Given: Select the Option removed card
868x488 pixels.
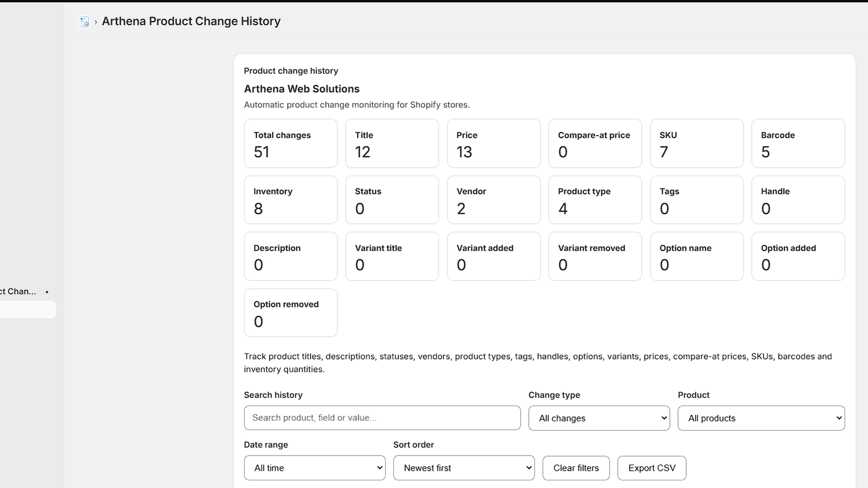Looking at the screenshot, I should [291, 313].
